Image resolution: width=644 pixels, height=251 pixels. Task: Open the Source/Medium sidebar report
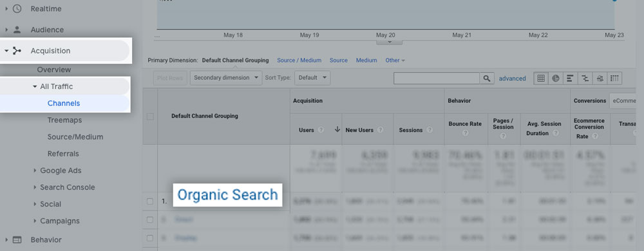click(x=75, y=137)
